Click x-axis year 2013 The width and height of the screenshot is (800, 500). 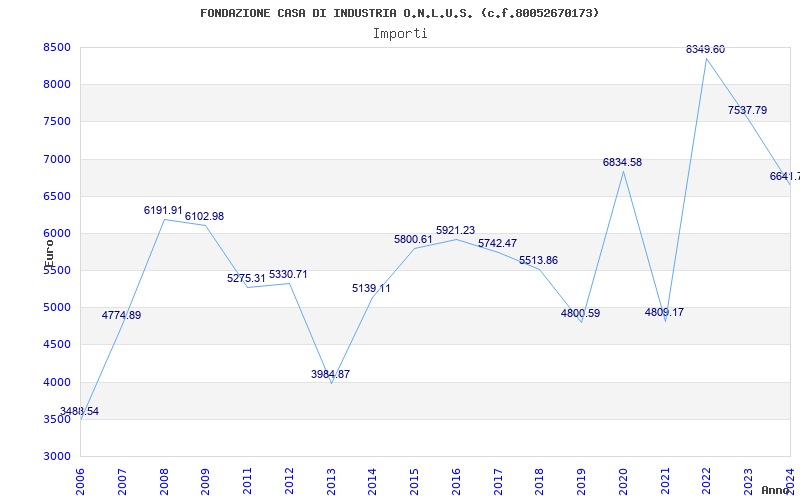tap(331, 481)
